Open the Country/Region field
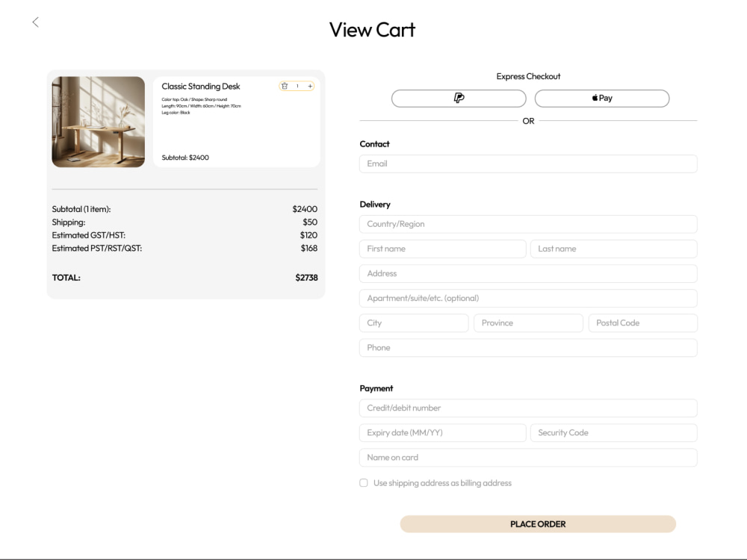 point(528,224)
